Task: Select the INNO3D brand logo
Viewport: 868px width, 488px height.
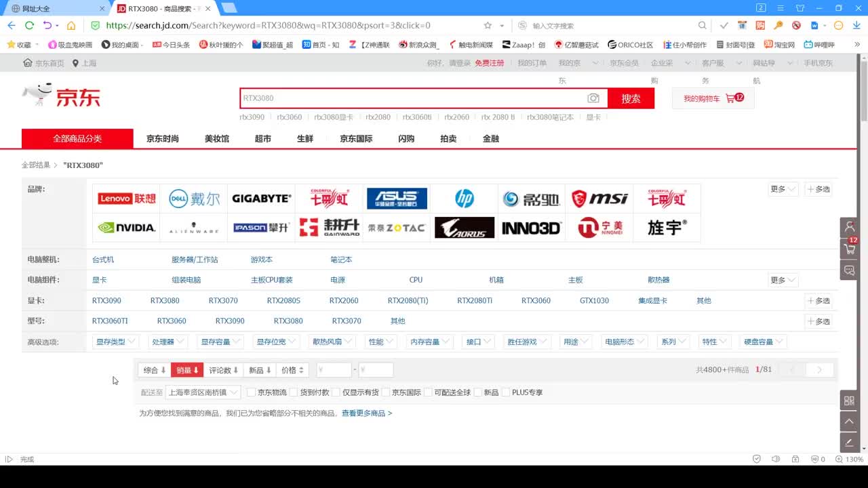Action: pos(532,228)
